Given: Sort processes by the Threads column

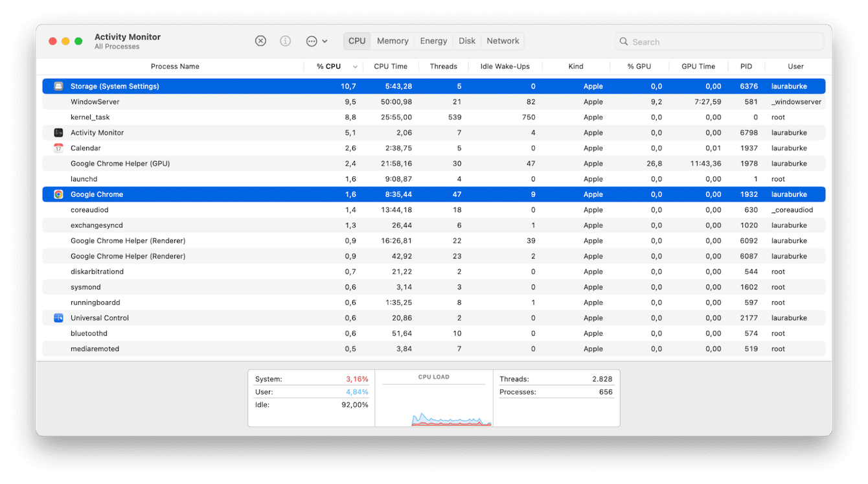Looking at the screenshot, I should (x=443, y=66).
